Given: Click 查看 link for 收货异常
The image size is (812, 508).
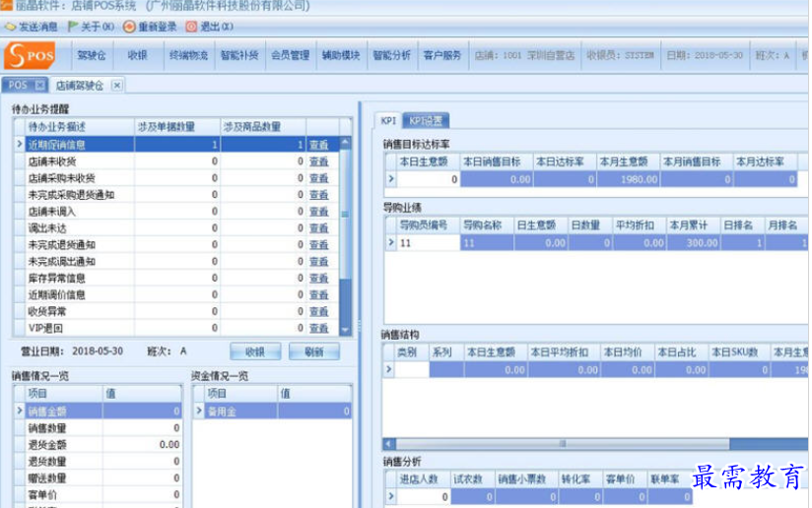Looking at the screenshot, I should tap(319, 311).
